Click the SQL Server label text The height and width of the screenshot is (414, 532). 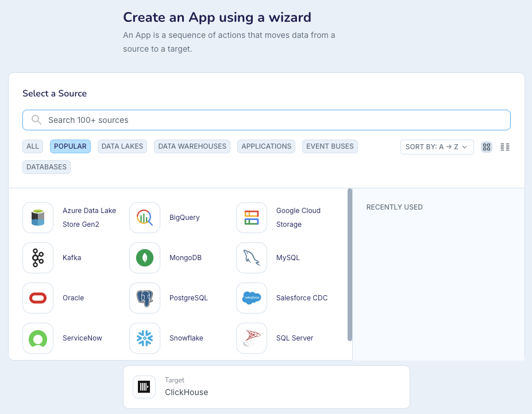(x=295, y=338)
